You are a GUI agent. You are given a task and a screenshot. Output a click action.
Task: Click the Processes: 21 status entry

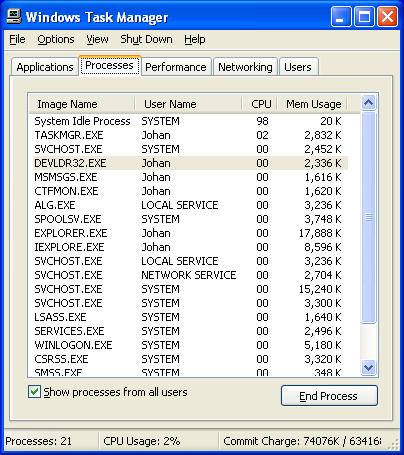[38, 441]
